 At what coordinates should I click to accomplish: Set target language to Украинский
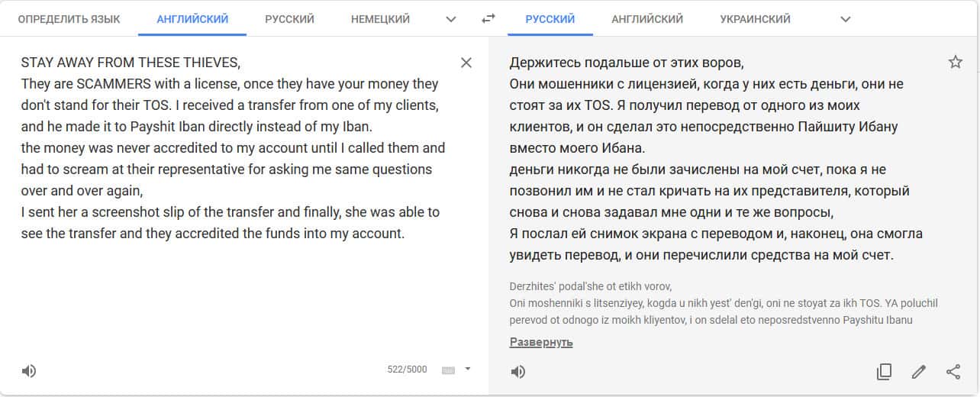coord(755,19)
